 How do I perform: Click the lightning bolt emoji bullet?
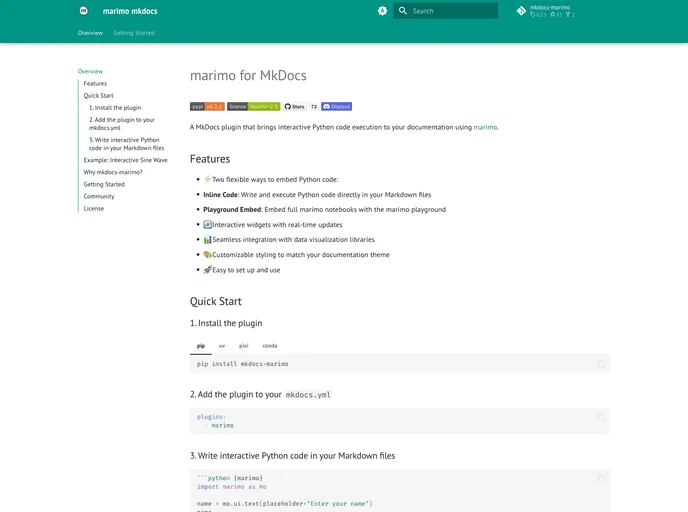pyautogui.click(x=208, y=179)
